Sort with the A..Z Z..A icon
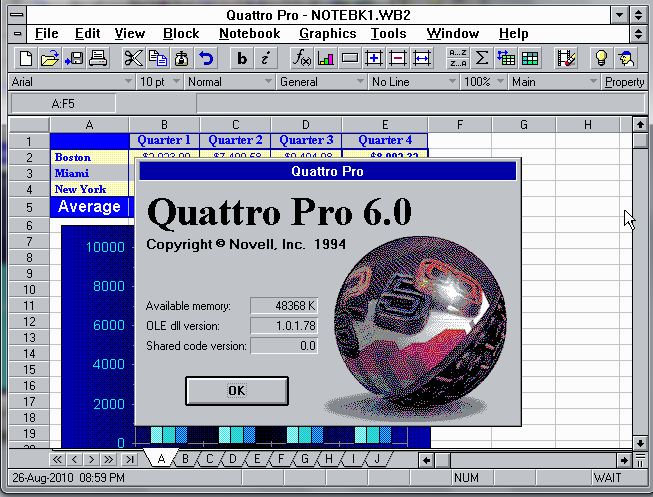 point(458,58)
